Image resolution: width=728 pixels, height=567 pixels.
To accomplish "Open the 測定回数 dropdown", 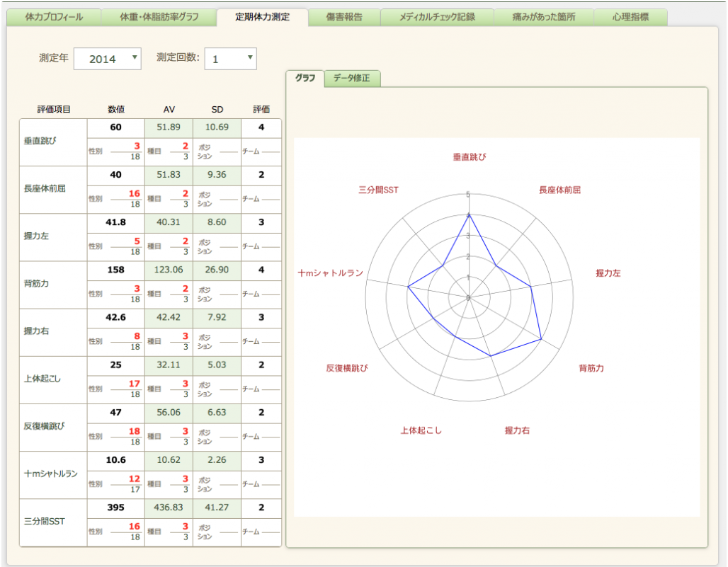I will pyautogui.click(x=231, y=59).
